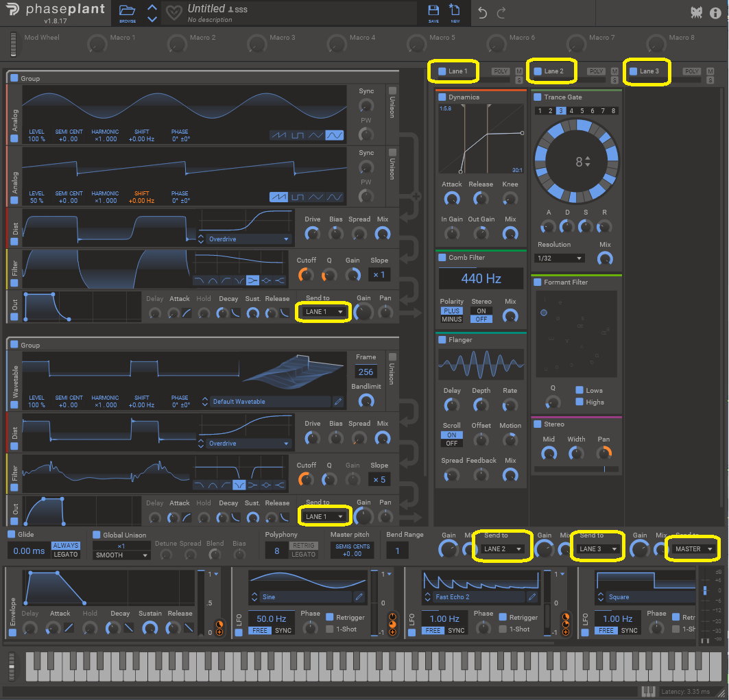Click the Wavetable Frame 256 value
Image resolution: width=729 pixels, height=700 pixels.
pyautogui.click(x=366, y=372)
